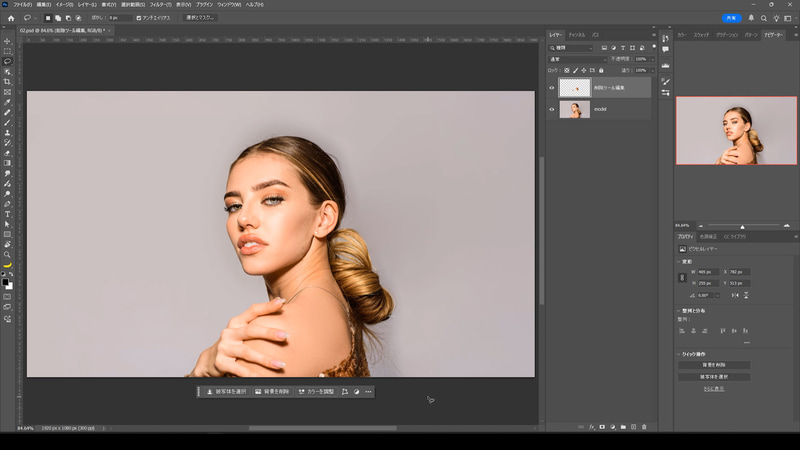Click Remove Background in contextual bar
Screen dimensions: 800x450
272,392
